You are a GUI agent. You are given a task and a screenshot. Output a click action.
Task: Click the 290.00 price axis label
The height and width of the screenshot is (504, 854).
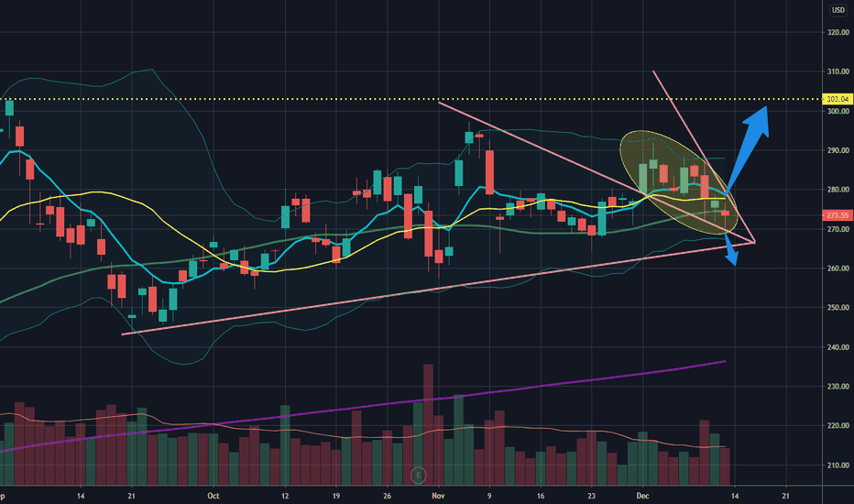point(838,150)
